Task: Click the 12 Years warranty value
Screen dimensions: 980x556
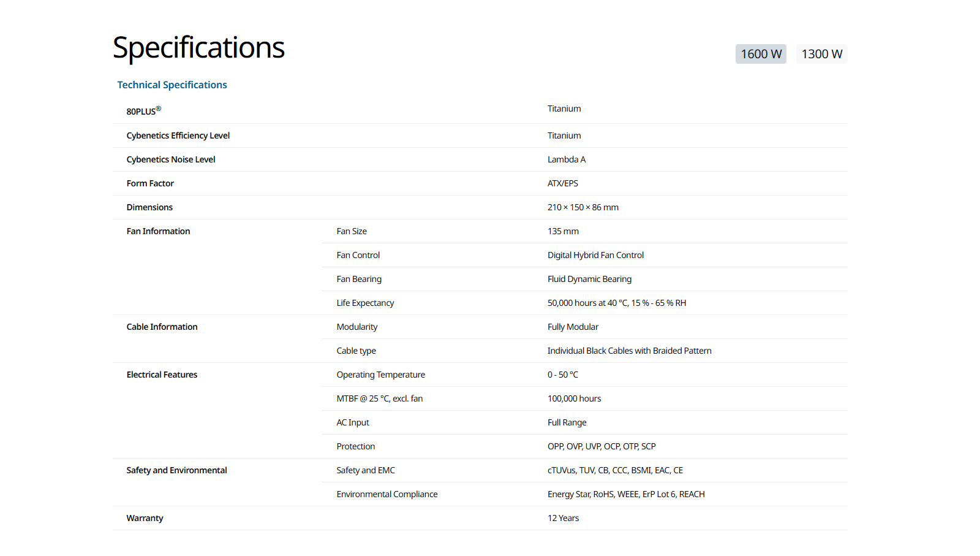Action: click(x=563, y=518)
